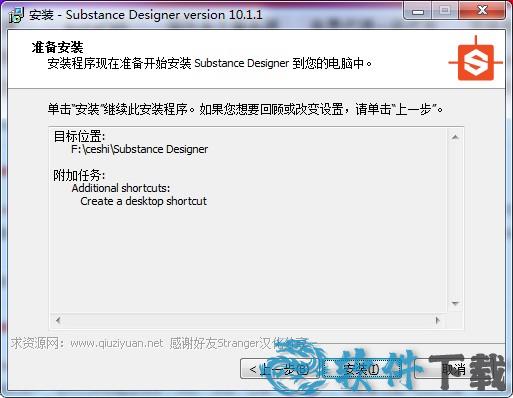
Task: Click the 安装(I) install button
Action: [362, 368]
